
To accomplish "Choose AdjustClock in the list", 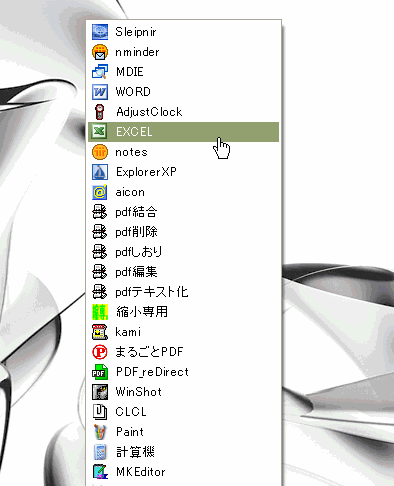I will 183,112.
